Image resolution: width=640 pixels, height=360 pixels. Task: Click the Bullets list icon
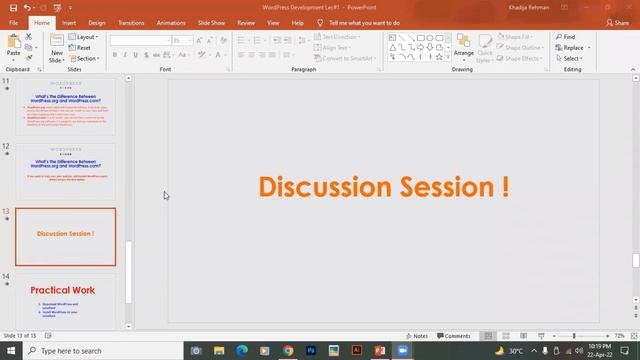tap(242, 40)
